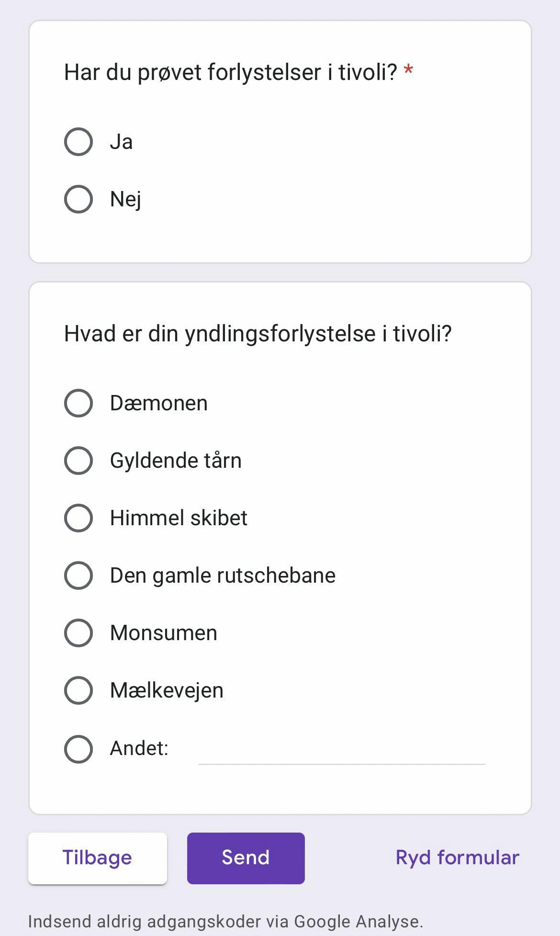Click the Tilbage button
Screen dimensions: 560x936
[x=97, y=858]
